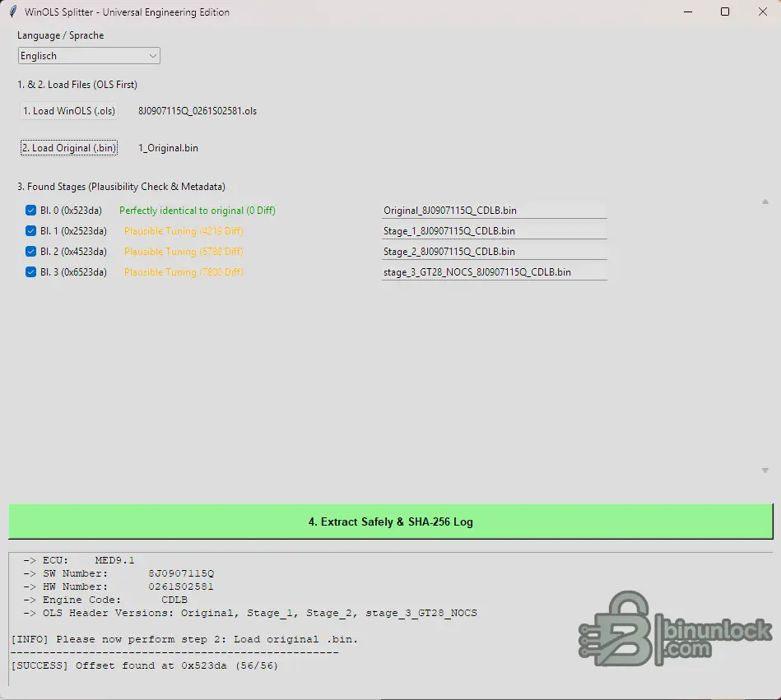Click the 1. Load WinOLS (.ols) button
781x700 pixels.
coord(69,111)
